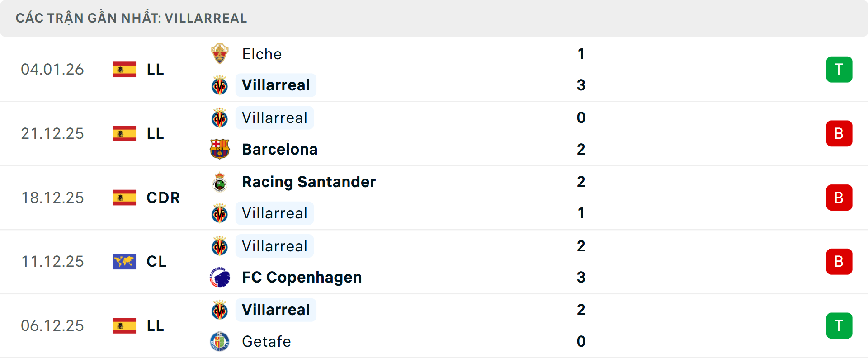The width and height of the screenshot is (868, 358).
Task: Click the CL competition label
Action: [156, 262]
